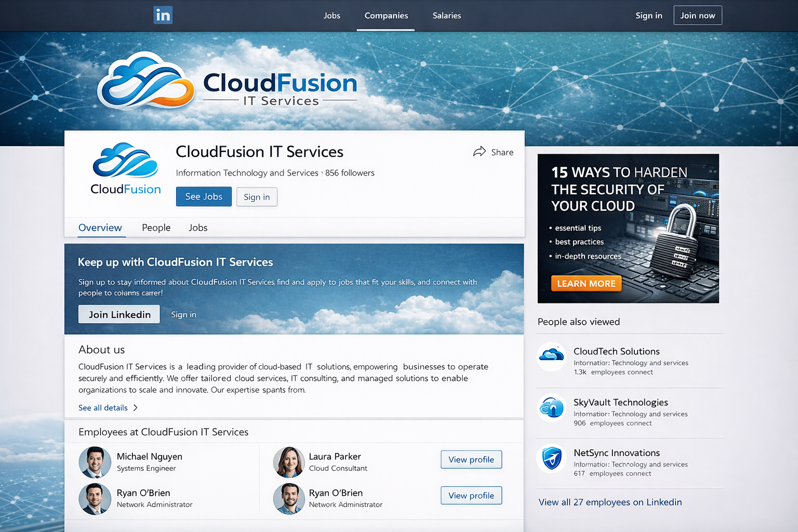This screenshot has width=798, height=532.
Task: View profile for Laura Parker
Action: (471, 459)
